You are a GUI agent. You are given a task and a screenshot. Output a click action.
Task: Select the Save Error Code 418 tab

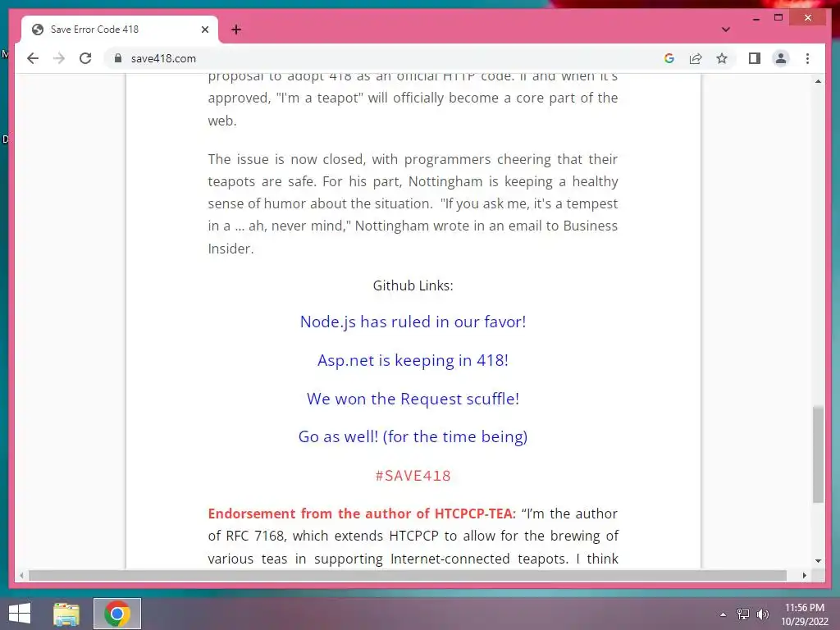pyautogui.click(x=120, y=30)
